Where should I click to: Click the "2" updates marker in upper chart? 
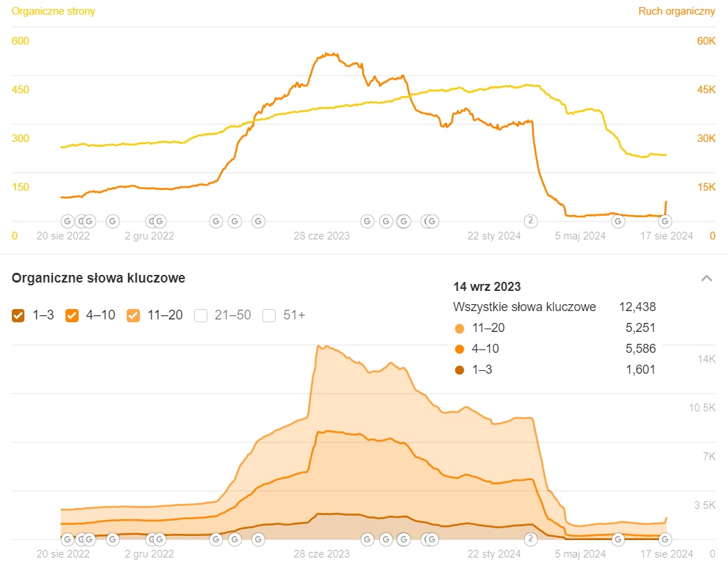pos(531,221)
